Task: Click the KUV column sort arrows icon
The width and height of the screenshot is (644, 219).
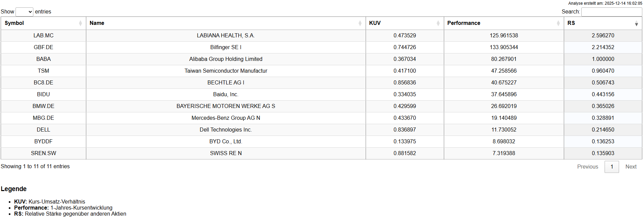Action: (438, 23)
